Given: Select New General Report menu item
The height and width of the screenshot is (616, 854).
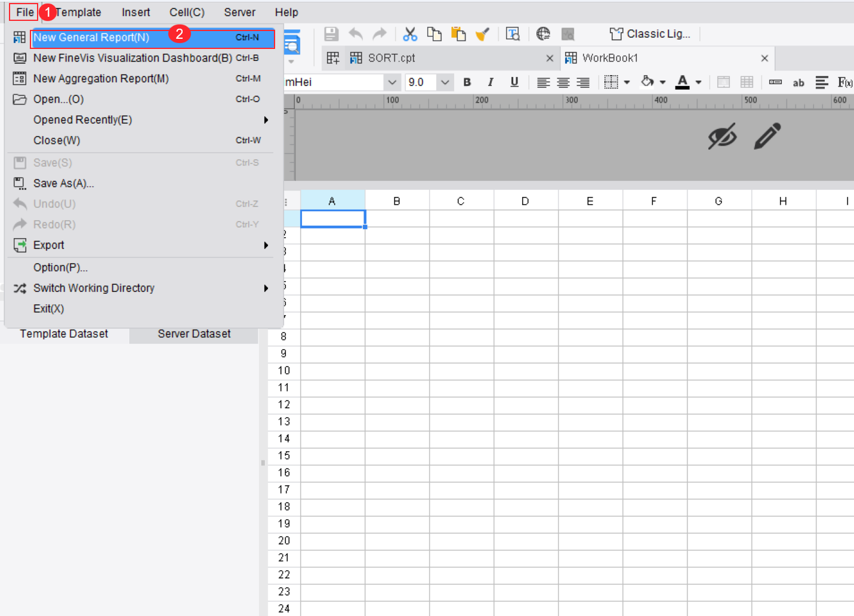Looking at the screenshot, I should click(153, 38).
